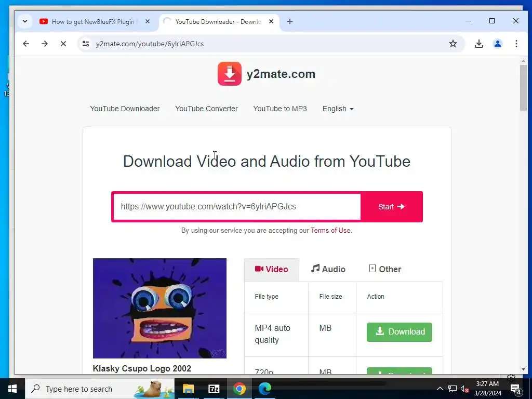Image resolution: width=532 pixels, height=399 pixels.
Task: Click the address bar URL y2mate.com/youtube
Action: click(x=150, y=44)
